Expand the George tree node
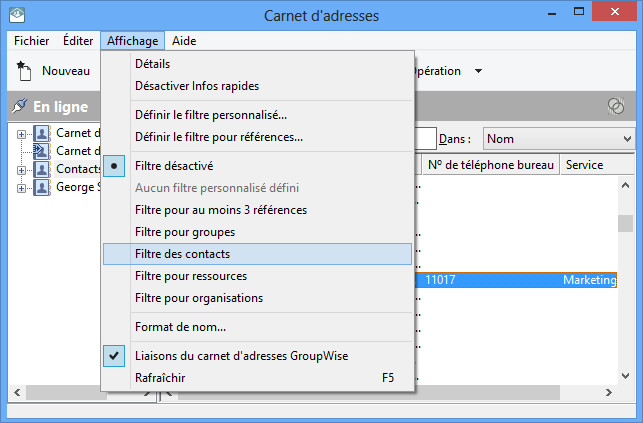Image resolution: width=643 pixels, height=423 pixels. tap(21, 188)
